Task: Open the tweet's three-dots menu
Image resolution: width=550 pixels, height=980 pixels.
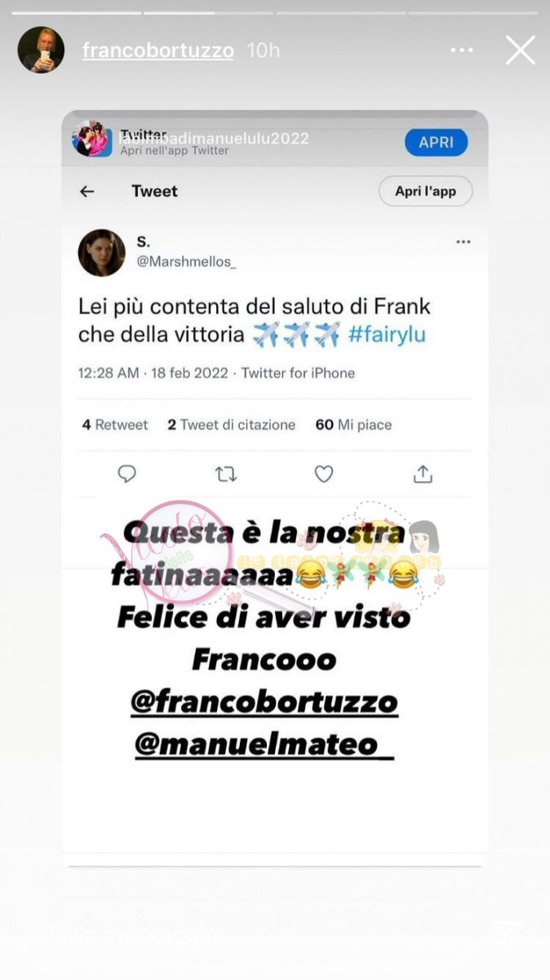Action: pos(464,242)
